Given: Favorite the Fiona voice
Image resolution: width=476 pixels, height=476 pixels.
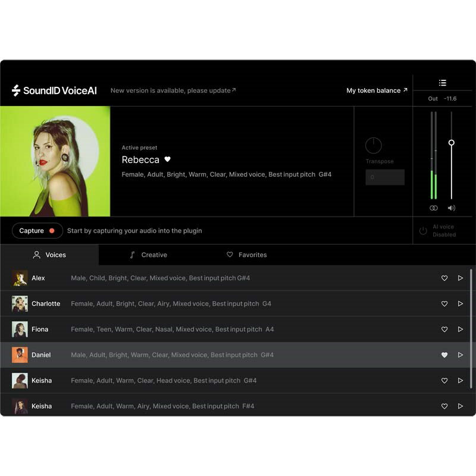Looking at the screenshot, I should [444, 330].
